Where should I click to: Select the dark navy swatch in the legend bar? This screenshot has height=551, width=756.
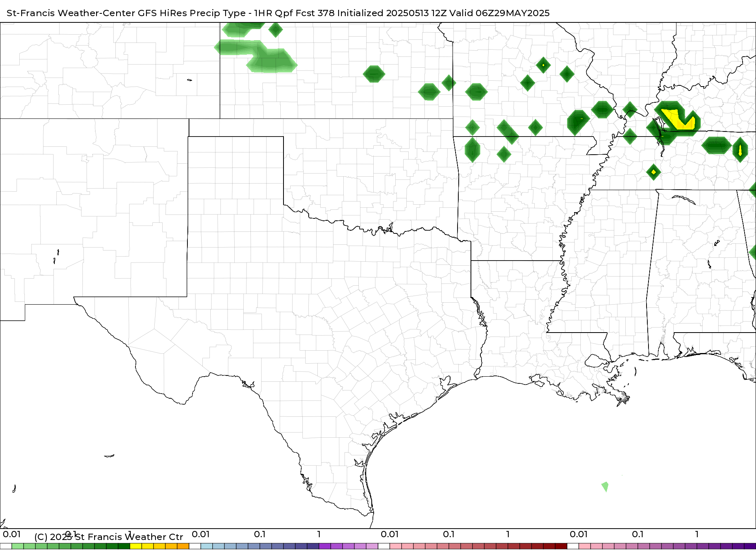click(313, 546)
